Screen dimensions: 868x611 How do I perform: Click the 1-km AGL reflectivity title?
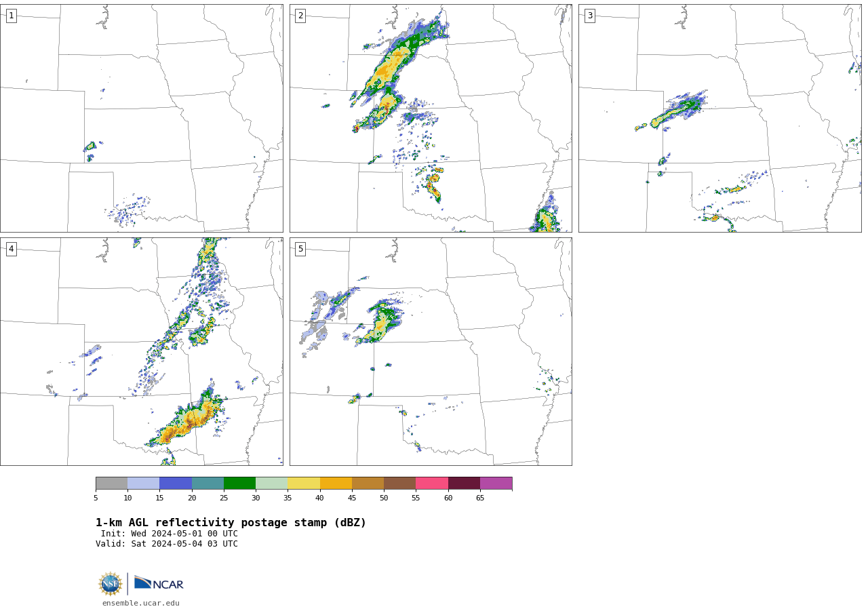click(x=231, y=523)
